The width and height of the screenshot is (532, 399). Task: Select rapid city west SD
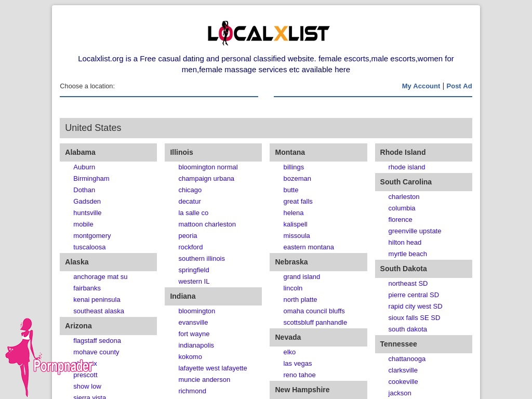pos(415,307)
